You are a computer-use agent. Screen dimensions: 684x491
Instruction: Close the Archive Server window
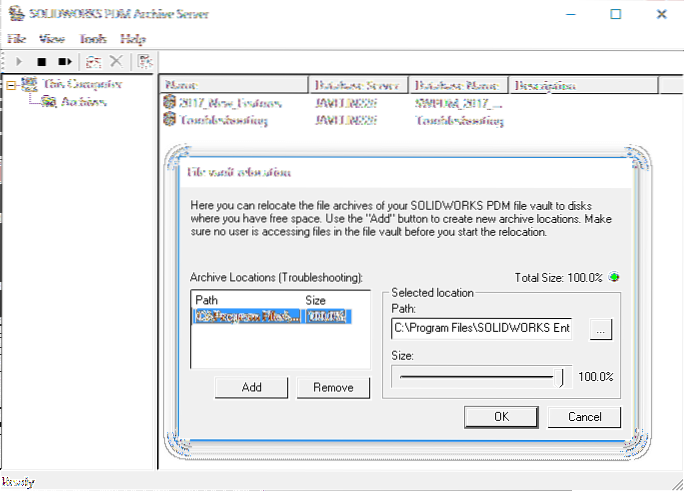[x=661, y=14]
